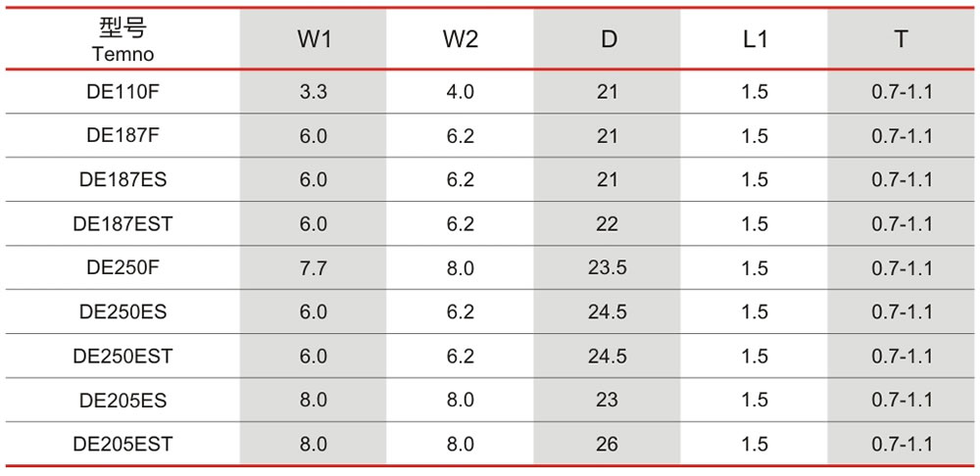980x476 pixels.
Task: Click the 型号 Temno column header
Action: [122, 39]
